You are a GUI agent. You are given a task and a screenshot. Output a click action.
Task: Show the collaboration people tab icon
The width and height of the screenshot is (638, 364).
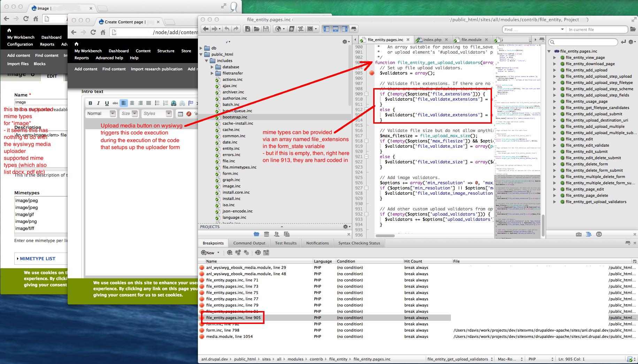(x=277, y=234)
